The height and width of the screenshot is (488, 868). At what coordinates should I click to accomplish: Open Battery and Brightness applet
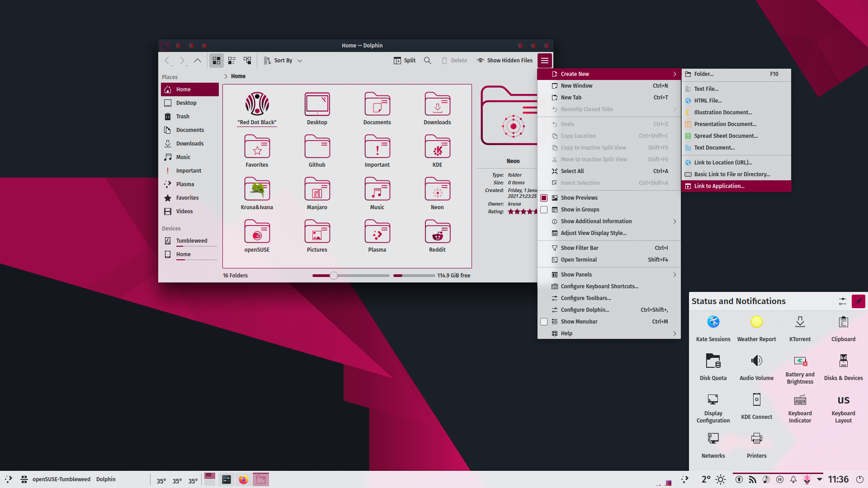(x=800, y=369)
